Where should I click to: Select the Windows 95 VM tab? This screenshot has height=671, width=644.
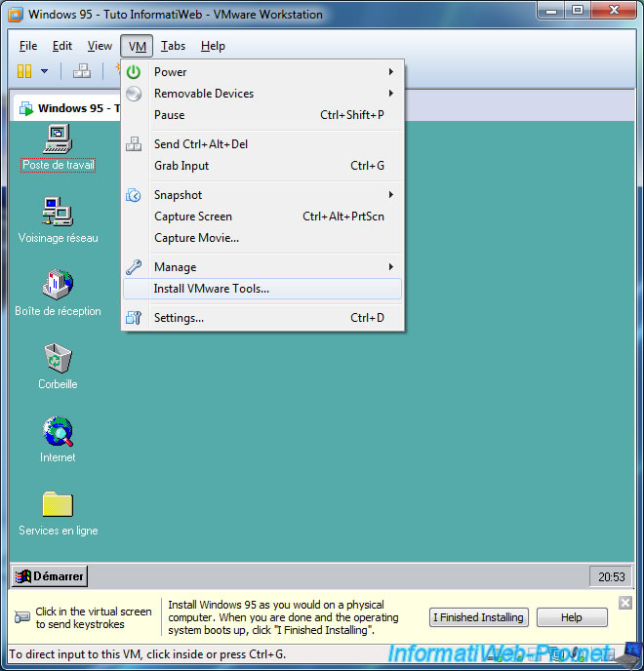[68, 108]
